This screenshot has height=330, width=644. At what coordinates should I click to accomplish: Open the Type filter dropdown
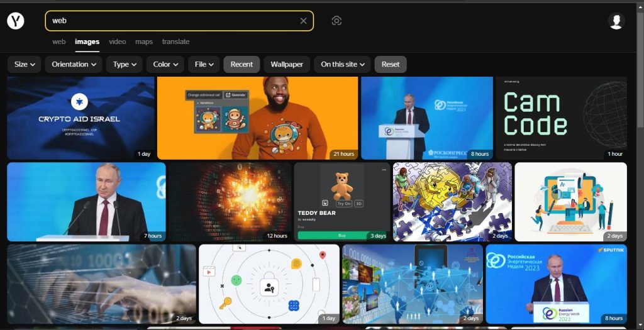click(x=125, y=65)
